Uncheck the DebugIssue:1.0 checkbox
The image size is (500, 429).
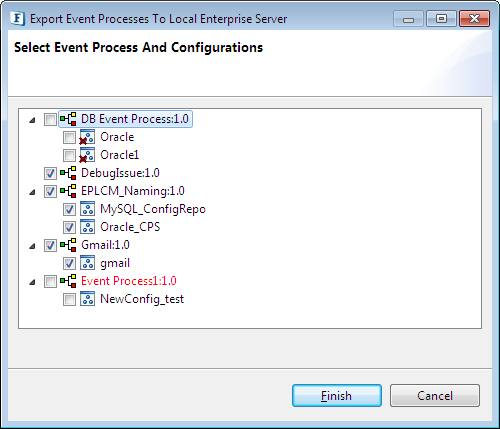click(50, 173)
